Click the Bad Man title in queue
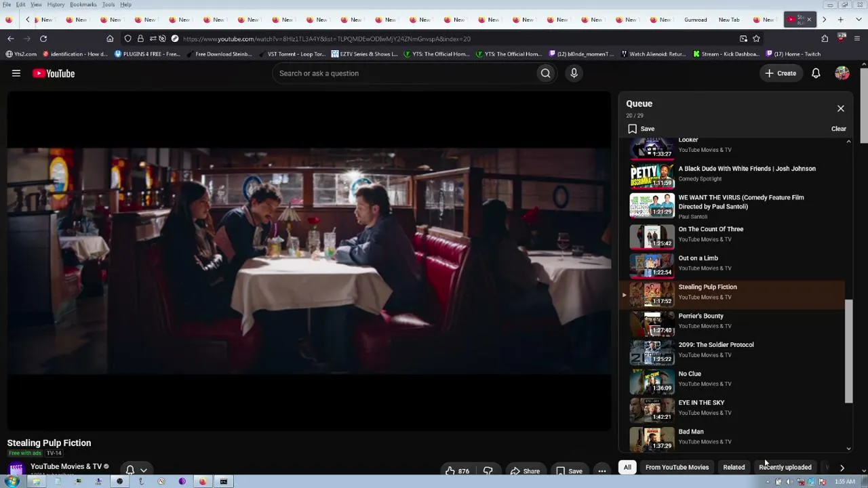Viewport: 868px width, 488px height. [691, 432]
